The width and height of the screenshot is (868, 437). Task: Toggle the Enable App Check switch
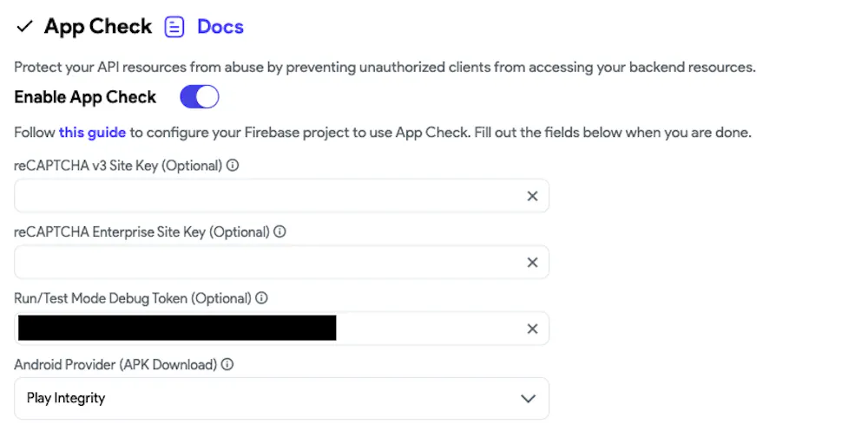click(x=200, y=97)
